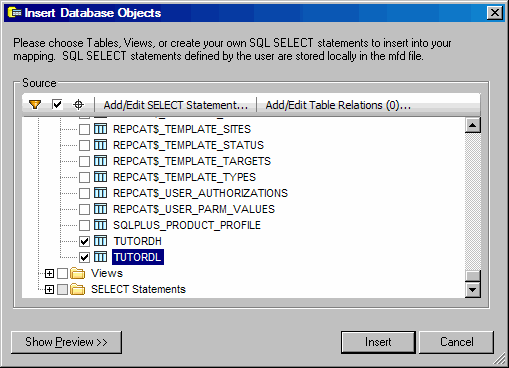Click the vertical scrollbar thumb
This screenshot has height=368, width=509.
tap(472, 276)
